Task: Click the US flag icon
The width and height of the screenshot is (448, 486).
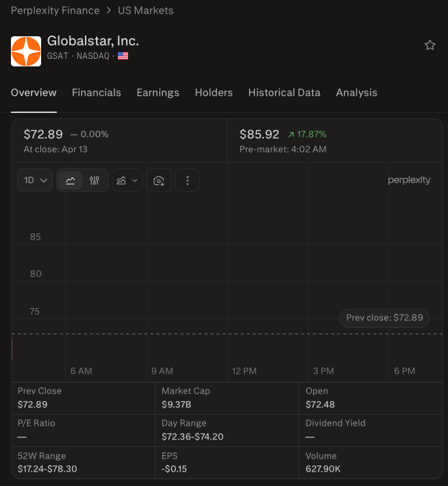Action: point(123,56)
